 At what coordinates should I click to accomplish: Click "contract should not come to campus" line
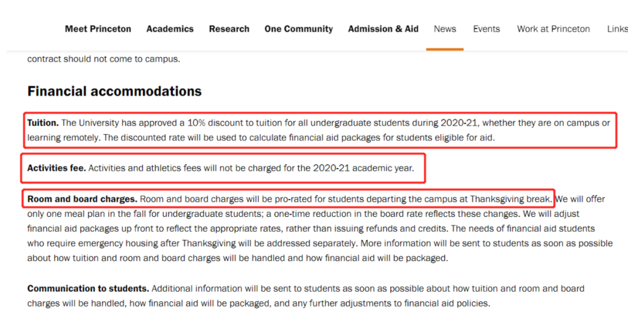[104, 60]
